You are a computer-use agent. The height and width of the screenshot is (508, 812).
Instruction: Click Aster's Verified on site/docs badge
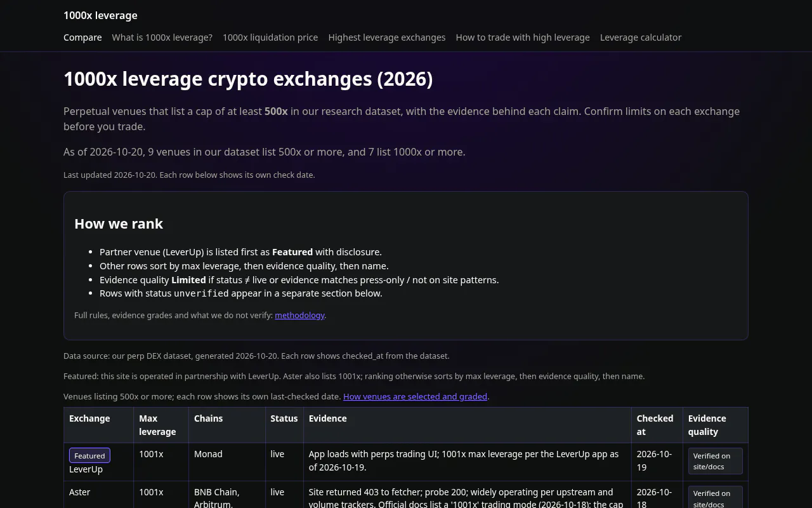(715, 498)
